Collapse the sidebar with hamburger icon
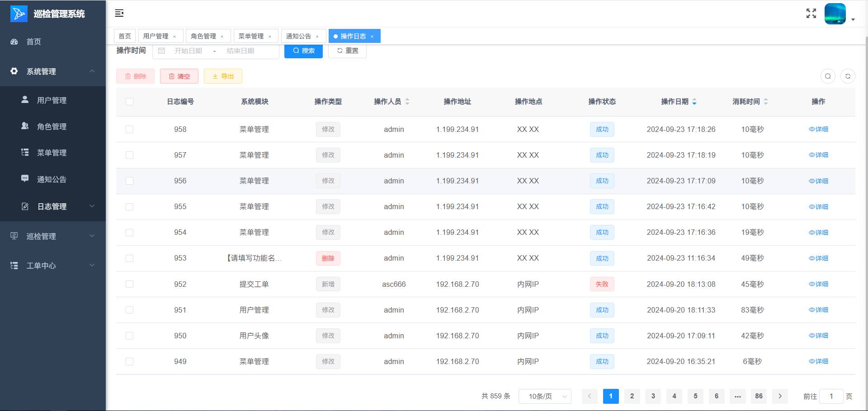The width and height of the screenshot is (868, 411). click(x=119, y=13)
